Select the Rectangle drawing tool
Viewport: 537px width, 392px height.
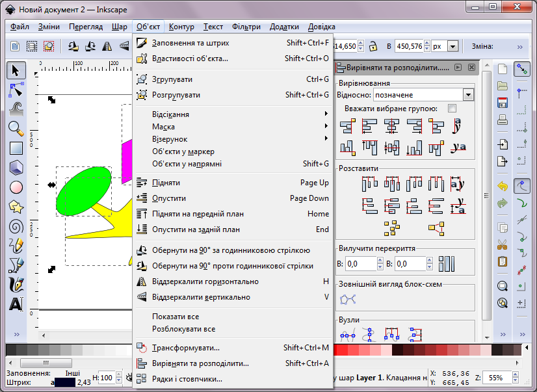16,148
